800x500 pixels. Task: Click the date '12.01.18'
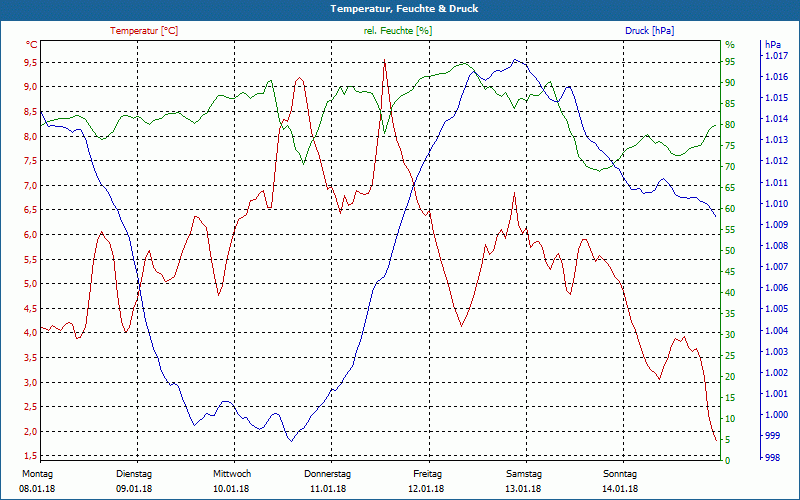(x=426, y=489)
